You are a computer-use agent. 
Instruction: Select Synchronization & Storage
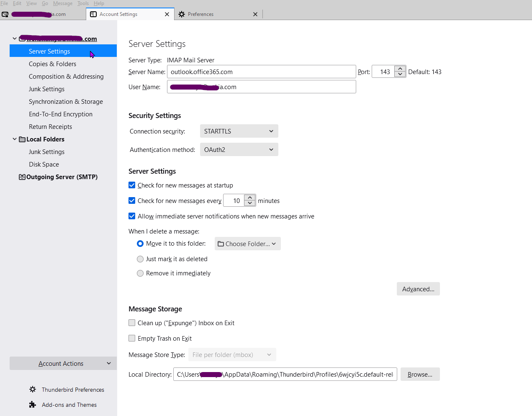pos(63,101)
